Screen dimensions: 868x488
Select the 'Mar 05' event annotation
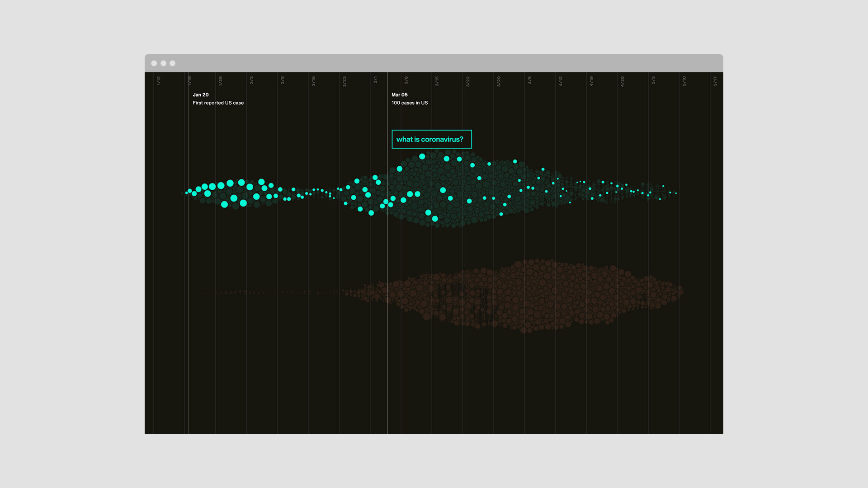point(400,95)
